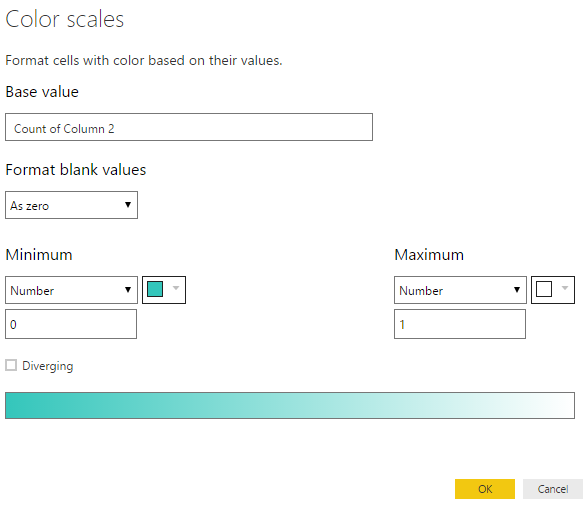Open the Format blank values dropdown
Screen dimensions: 587x506
(x=71, y=205)
